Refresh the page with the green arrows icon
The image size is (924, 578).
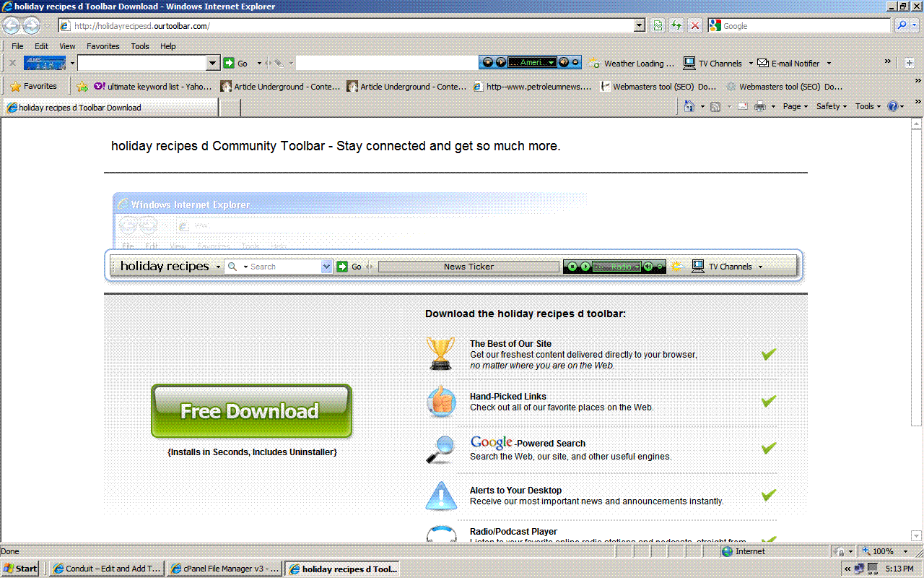pos(676,25)
